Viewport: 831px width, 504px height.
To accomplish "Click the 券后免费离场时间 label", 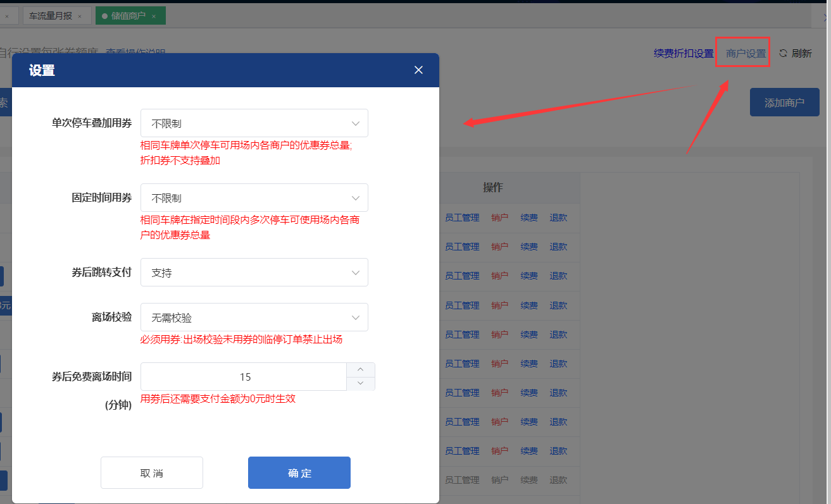I will [92, 377].
